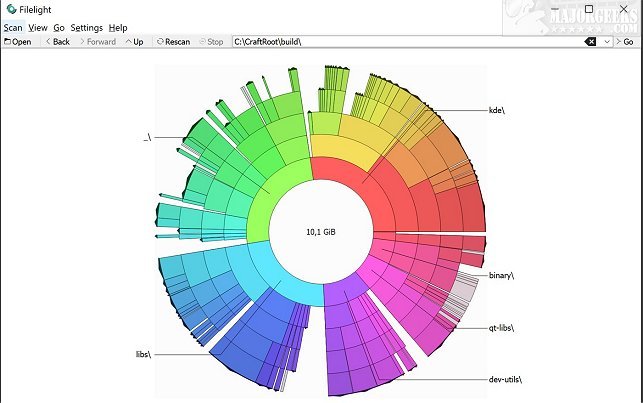Click the Forward navigation button
This screenshot has height=403, width=643.
[98, 42]
